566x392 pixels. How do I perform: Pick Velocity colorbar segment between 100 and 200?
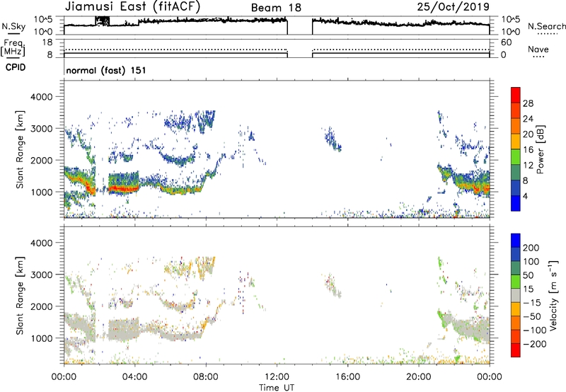[x=516, y=255]
